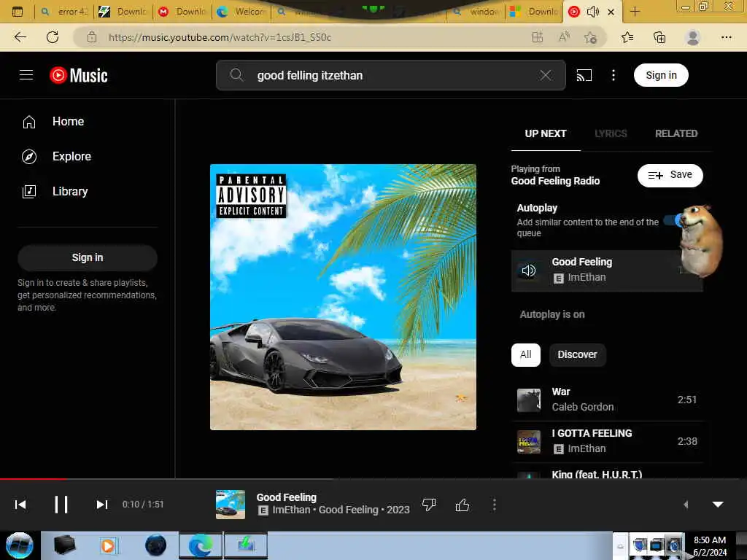Open browser settings and more menu
Screen dimensions: 747x560
point(726,37)
